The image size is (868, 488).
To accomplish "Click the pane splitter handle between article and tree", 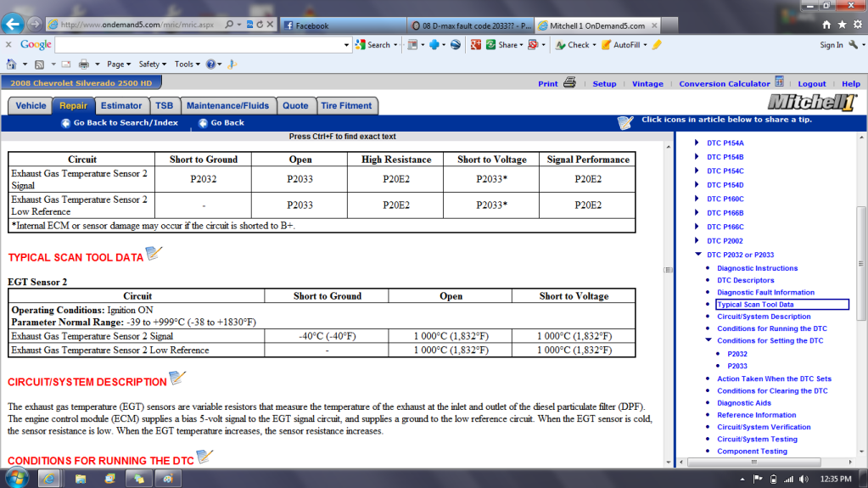I will coord(669,270).
